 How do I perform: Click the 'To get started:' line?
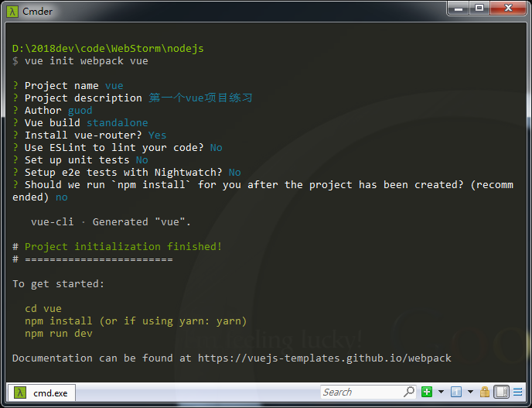click(x=58, y=283)
